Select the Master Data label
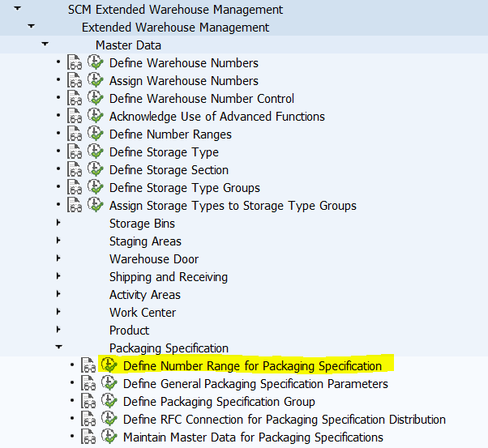The width and height of the screenshot is (488, 448). pyautogui.click(x=129, y=45)
